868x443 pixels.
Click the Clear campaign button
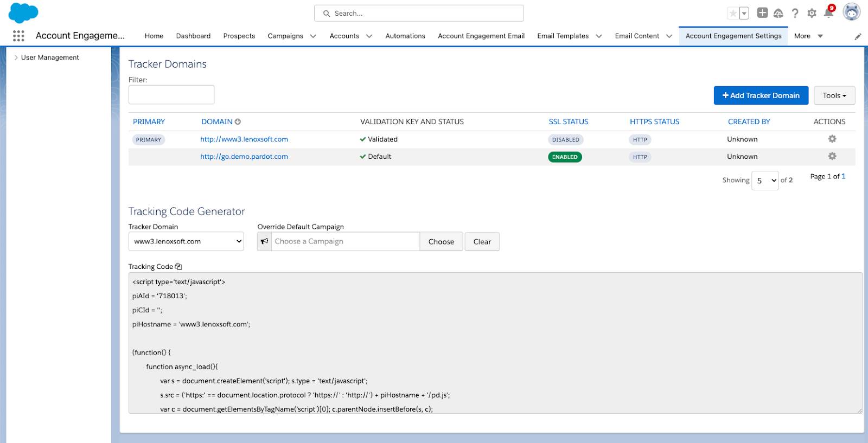coord(482,241)
